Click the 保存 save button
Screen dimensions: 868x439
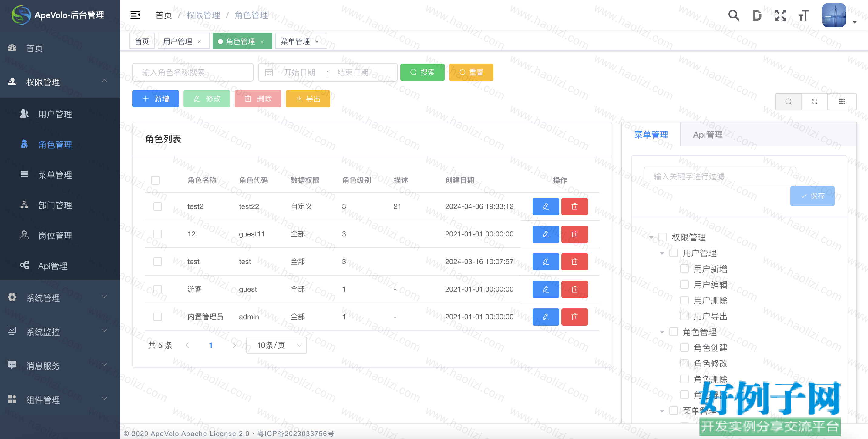coord(812,196)
